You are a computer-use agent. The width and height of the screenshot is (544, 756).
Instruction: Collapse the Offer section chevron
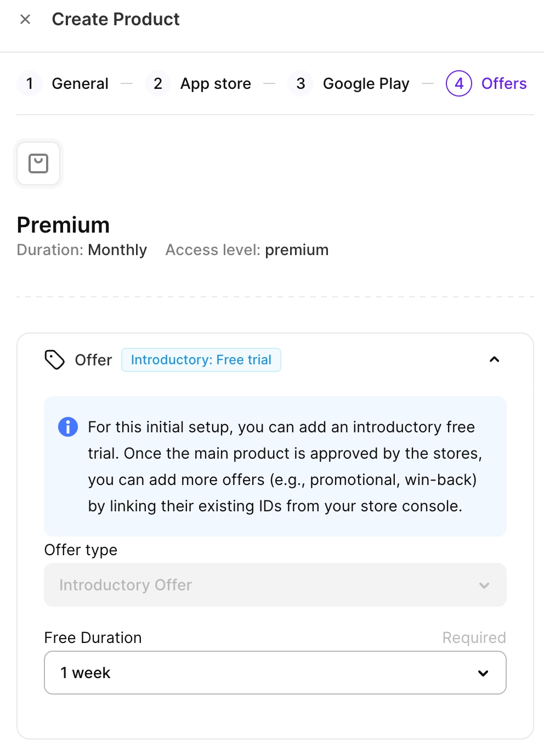[x=494, y=359]
